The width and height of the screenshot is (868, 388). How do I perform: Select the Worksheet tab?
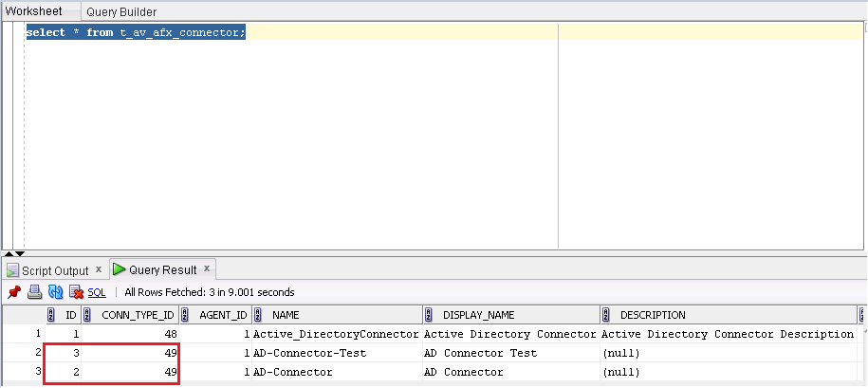pyautogui.click(x=34, y=11)
